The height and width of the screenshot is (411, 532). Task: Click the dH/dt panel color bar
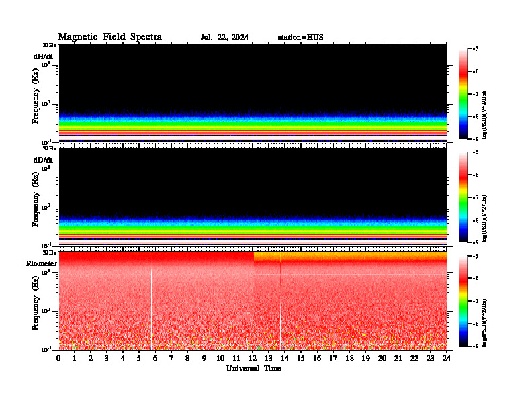click(x=463, y=93)
